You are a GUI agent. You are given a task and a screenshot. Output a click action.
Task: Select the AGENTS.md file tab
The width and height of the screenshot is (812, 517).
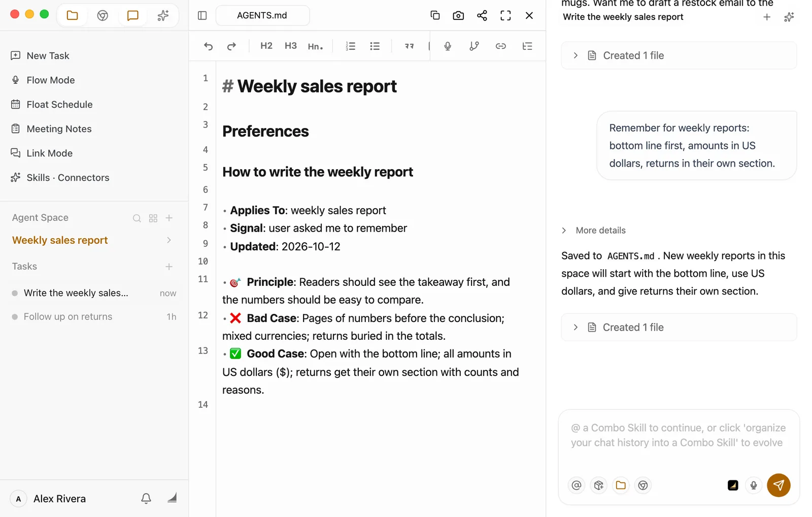[262, 15]
